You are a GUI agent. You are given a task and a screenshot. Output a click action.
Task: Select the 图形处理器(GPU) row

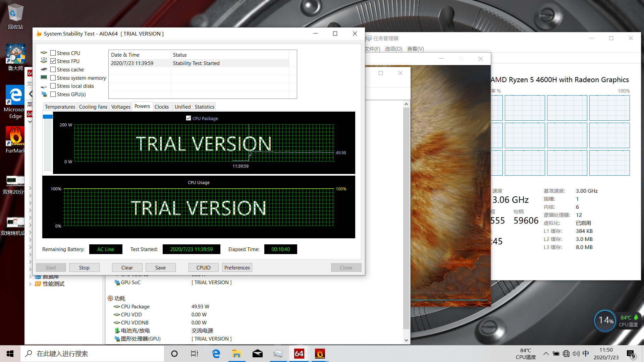(x=255, y=339)
